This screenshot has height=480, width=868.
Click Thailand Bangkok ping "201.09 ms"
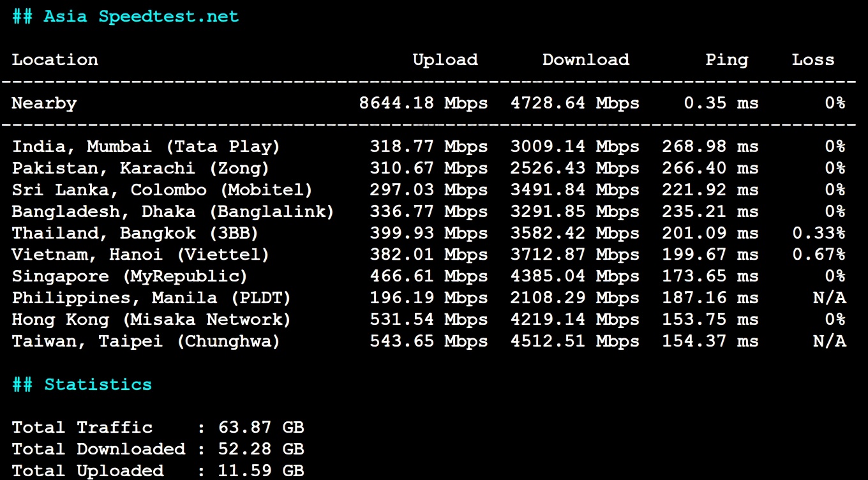(710, 234)
